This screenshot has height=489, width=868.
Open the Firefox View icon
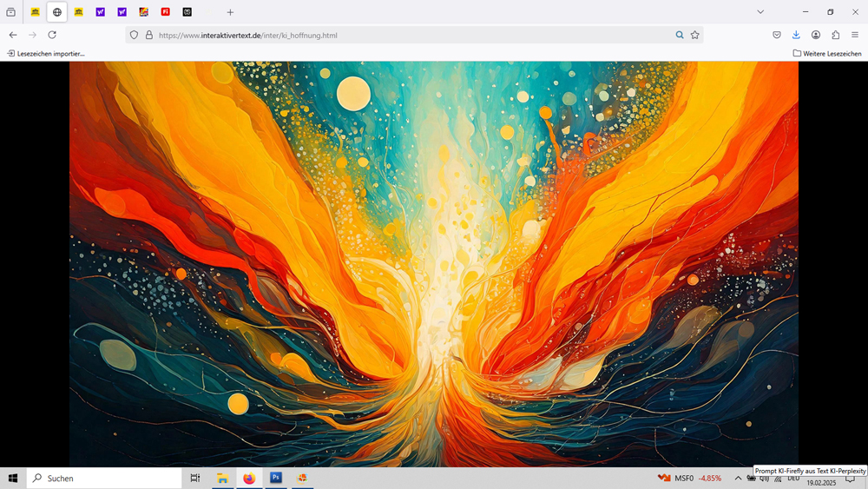(10, 11)
